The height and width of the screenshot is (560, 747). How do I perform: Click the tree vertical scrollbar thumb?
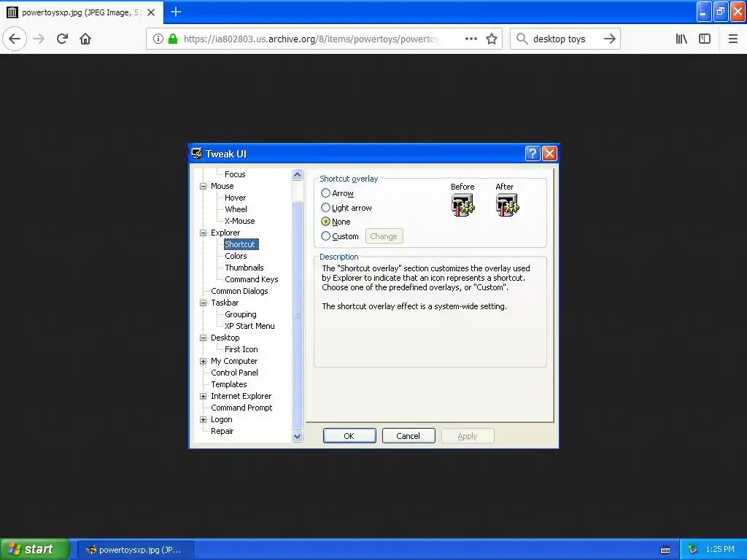298,315
